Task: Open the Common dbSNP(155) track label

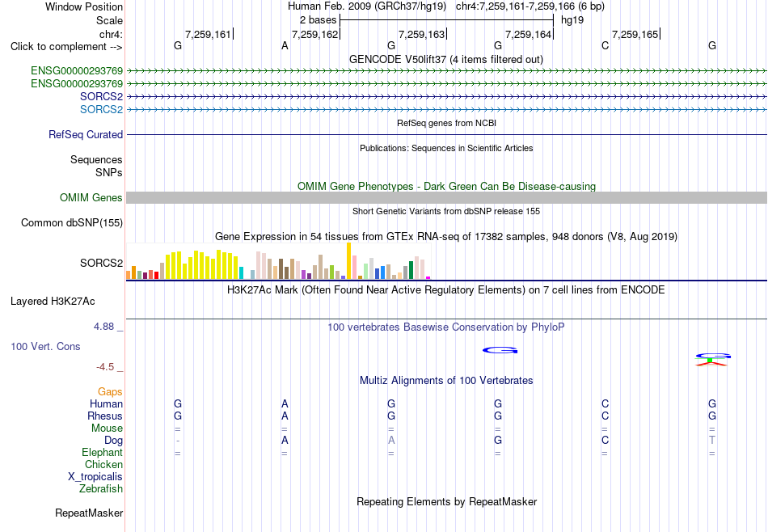Action: tap(72, 223)
